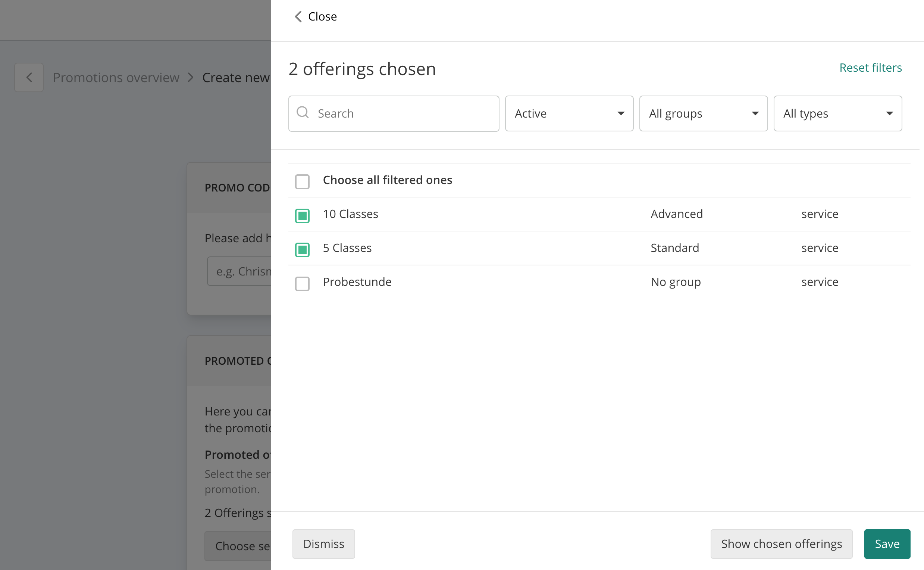Screen dimensions: 924x570
Task: Select the Probestunde offering row name
Action: pos(357,282)
